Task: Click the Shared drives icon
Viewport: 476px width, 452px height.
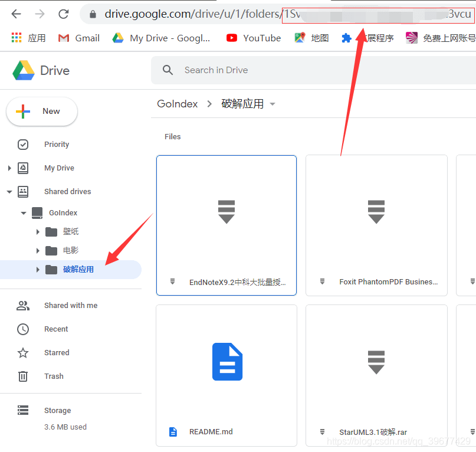Action: [23, 192]
